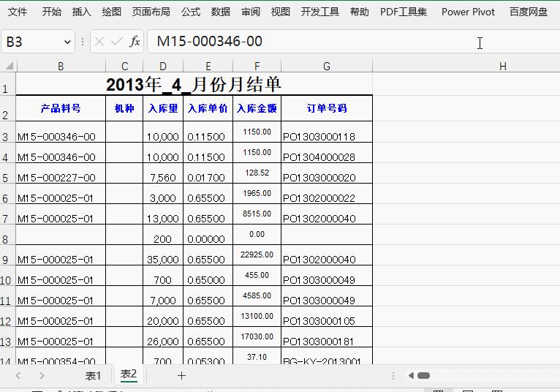This screenshot has height=392, width=560.
Task: Select cell with M15-000227-00
Action: (61, 173)
